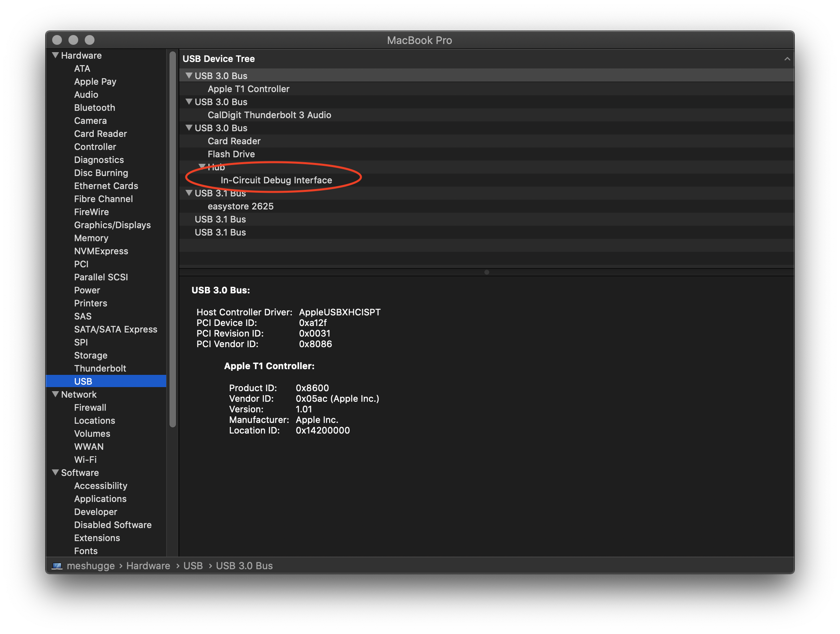Collapse USB 3.0 Bus triangle above CalDigit Thunderbolt 3 Audio
840x634 pixels.
click(x=189, y=101)
